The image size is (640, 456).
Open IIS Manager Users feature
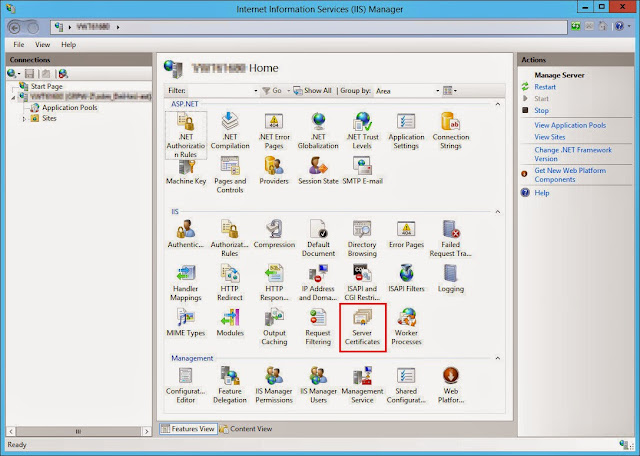(318, 385)
